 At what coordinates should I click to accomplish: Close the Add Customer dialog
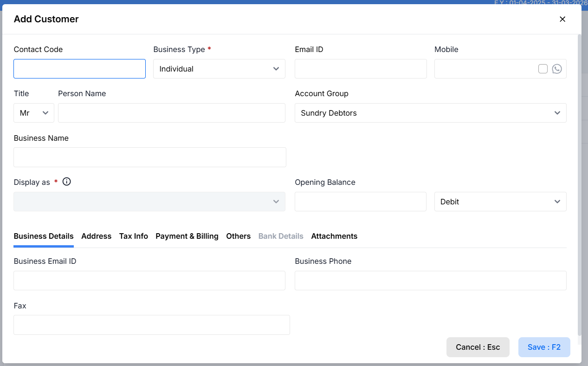pos(562,19)
